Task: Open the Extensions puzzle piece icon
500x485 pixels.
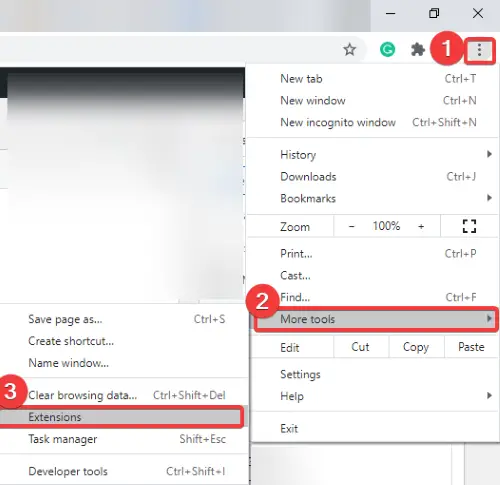Action: tap(418, 50)
